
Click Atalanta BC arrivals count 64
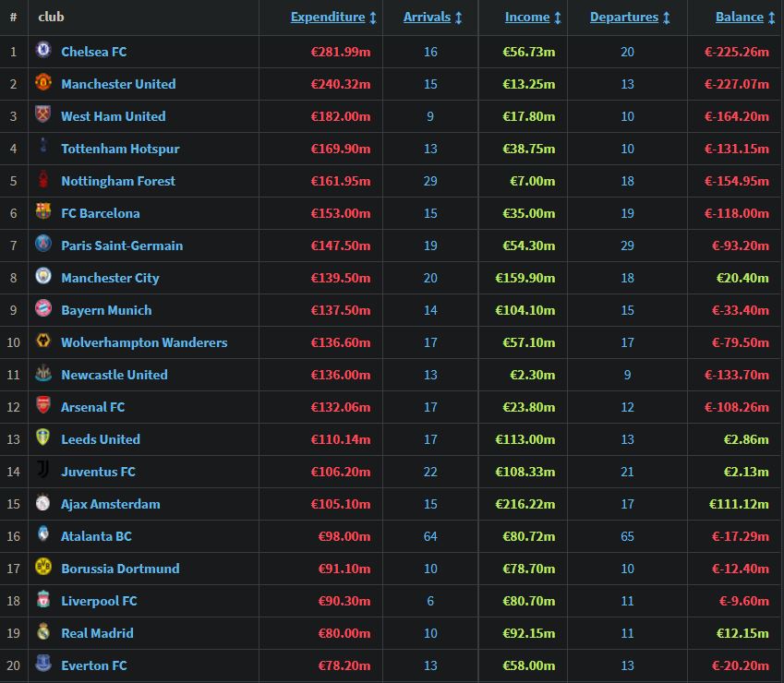[x=430, y=536]
